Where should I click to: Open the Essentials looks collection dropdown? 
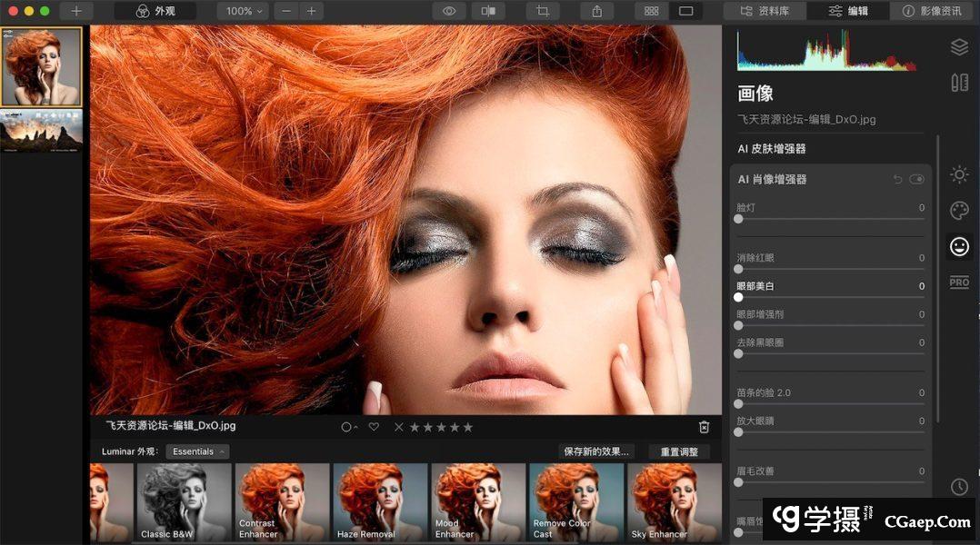(198, 451)
